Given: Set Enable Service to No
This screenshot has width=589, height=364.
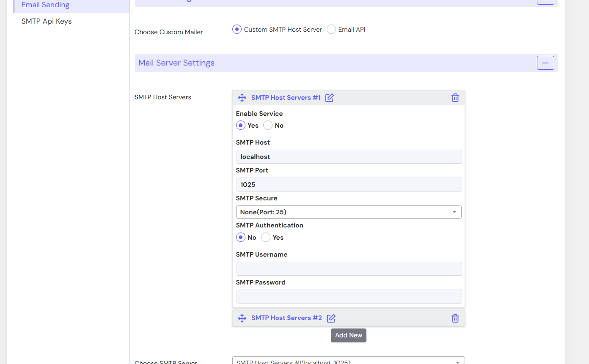Looking at the screenshot, I should pyautogui.click(x=268, y=126).
